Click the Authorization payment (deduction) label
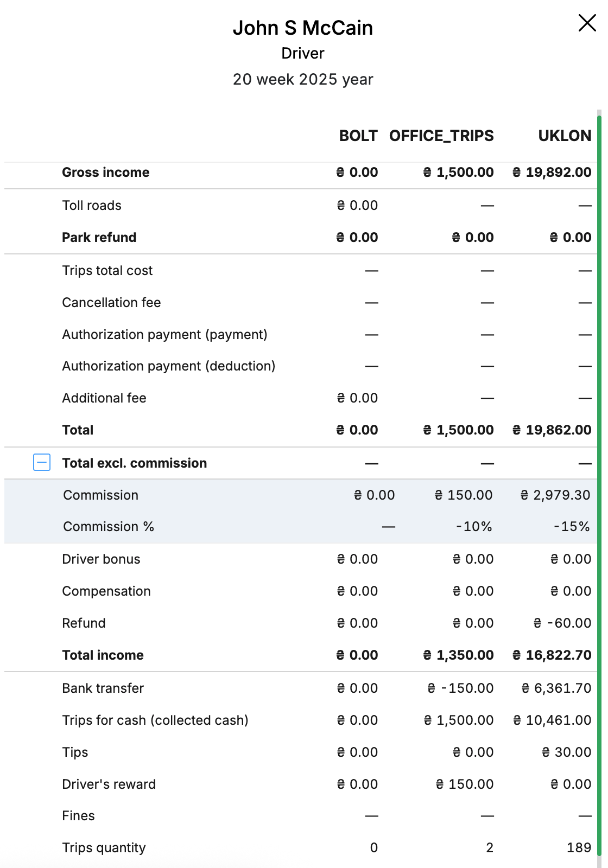 tap(169, 366)
